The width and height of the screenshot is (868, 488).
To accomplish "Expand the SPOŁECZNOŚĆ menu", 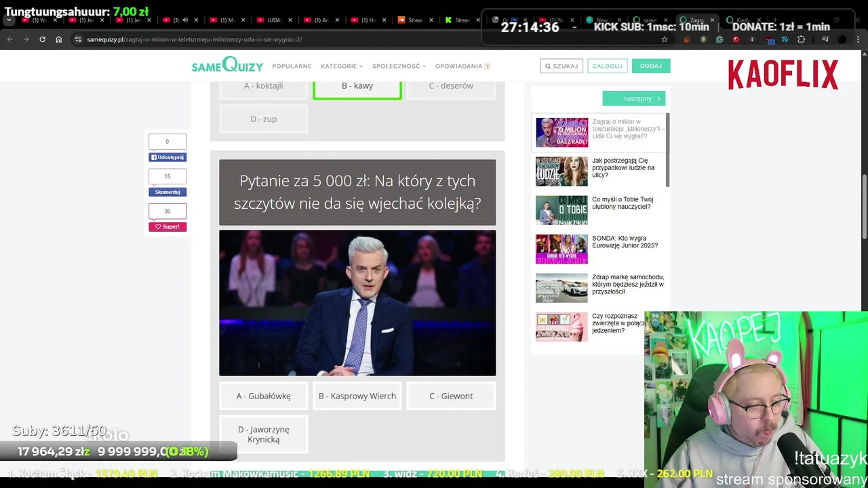I will coord(399,66).
